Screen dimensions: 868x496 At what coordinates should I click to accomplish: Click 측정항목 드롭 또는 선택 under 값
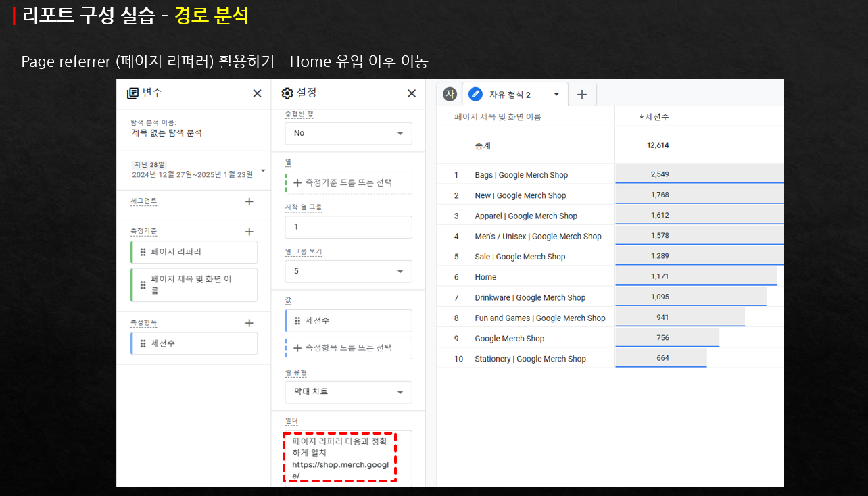pyautogui.click(x=348, y=347)
